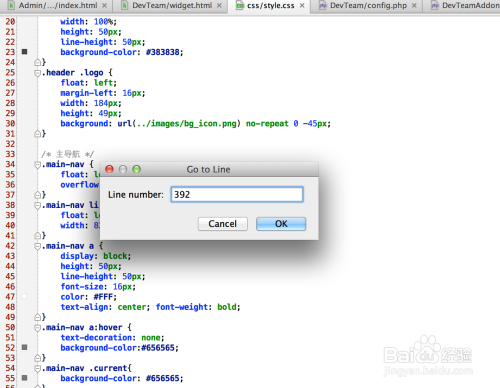Close the DevTeam/config.php tab
Screen dimensions: 500x388
click(414, 6)
